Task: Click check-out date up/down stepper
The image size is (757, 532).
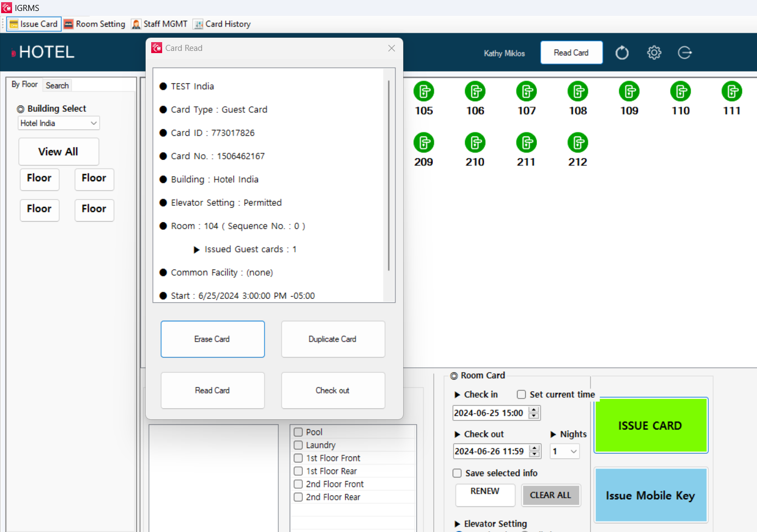Action: pos(535,452)
